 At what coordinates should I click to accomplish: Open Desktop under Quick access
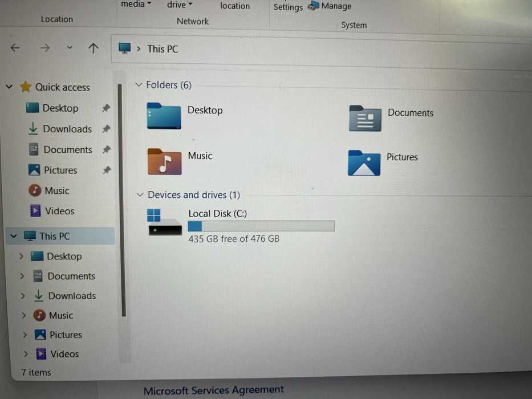(60, 108)
